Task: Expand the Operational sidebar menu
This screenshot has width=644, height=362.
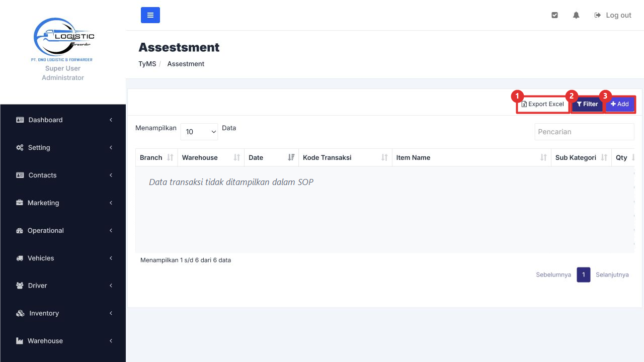Action: (x=63, y=230)
